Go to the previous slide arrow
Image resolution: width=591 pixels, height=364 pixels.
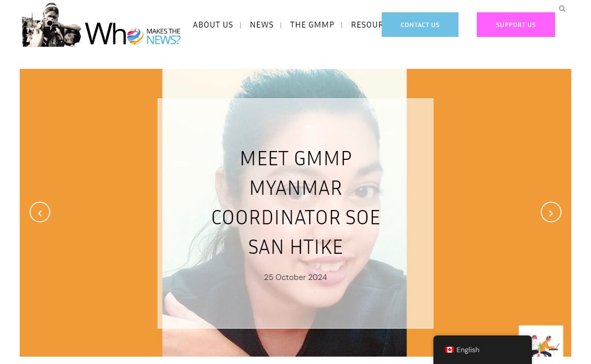(40, 212)
